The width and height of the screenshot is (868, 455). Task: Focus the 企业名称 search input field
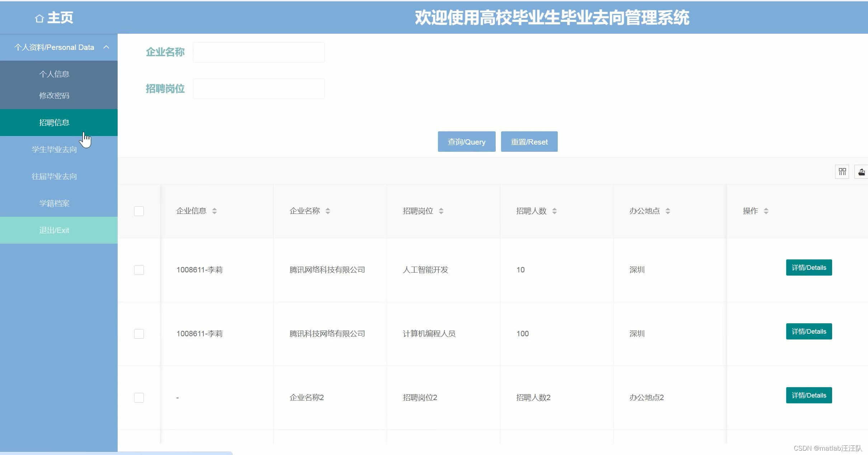coord(259,52)
